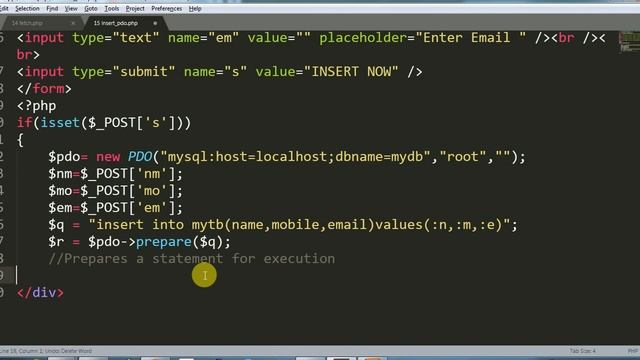Click the name="em" attribute
640x360 pixels.
coord(203,38)
